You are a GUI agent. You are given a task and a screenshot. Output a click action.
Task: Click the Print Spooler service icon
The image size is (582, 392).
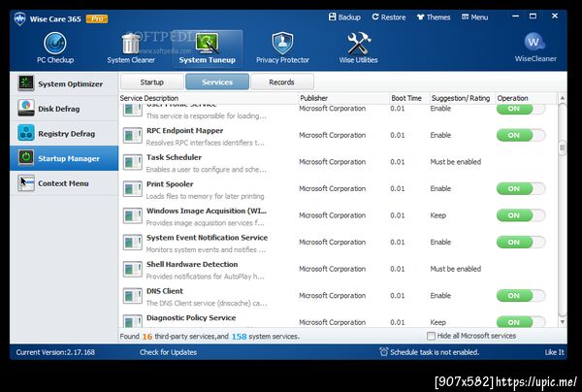pos(133,189)
